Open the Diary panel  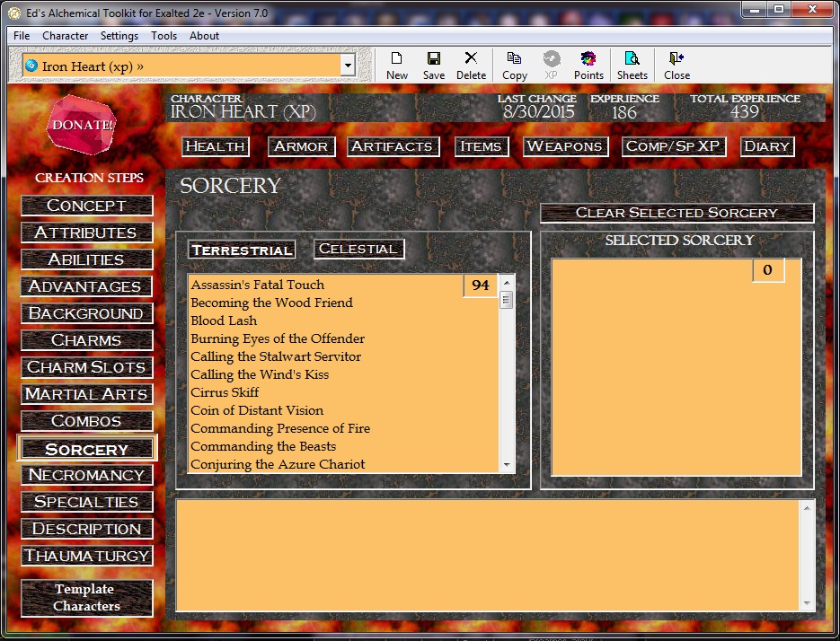(766, 146)
